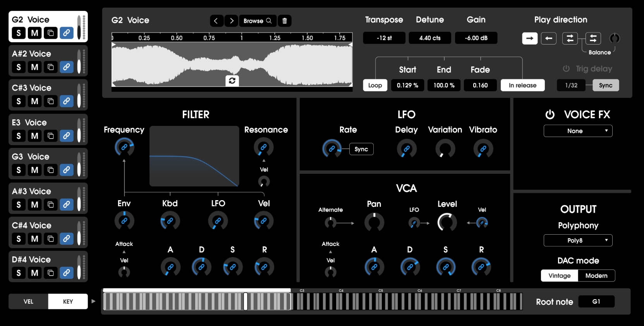Go to the previous sample with left chevron

216,21
